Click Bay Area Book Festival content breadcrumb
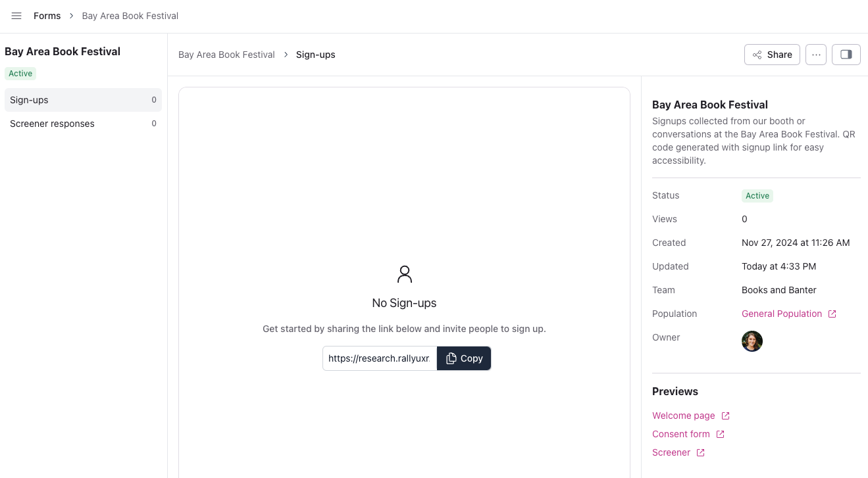Screen dimensions: 868x478 click(x=226, y=55)
